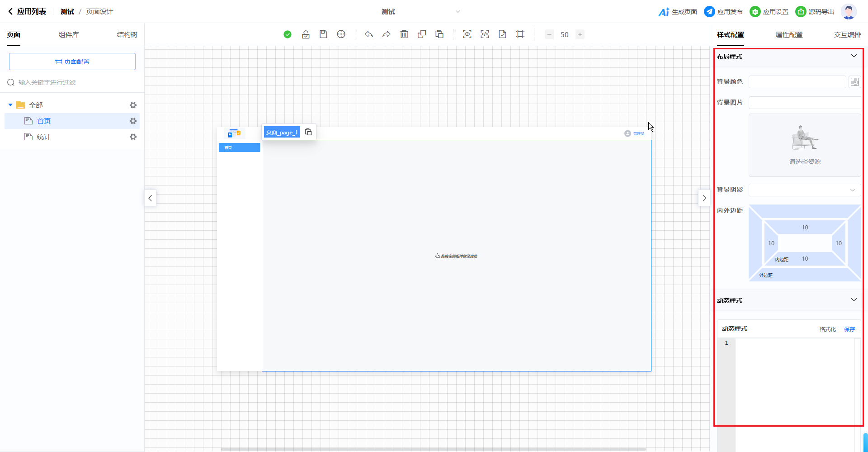Open the preview eye icon

[x=467, y=34]
